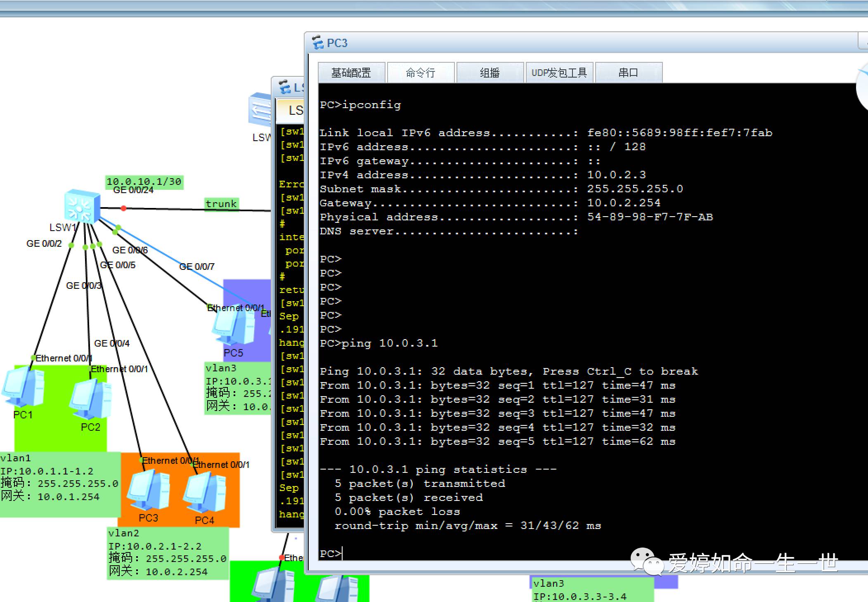Open the 串口 tab
The image size is (868, 602).
pyautogui.click(x=629, y=73)
